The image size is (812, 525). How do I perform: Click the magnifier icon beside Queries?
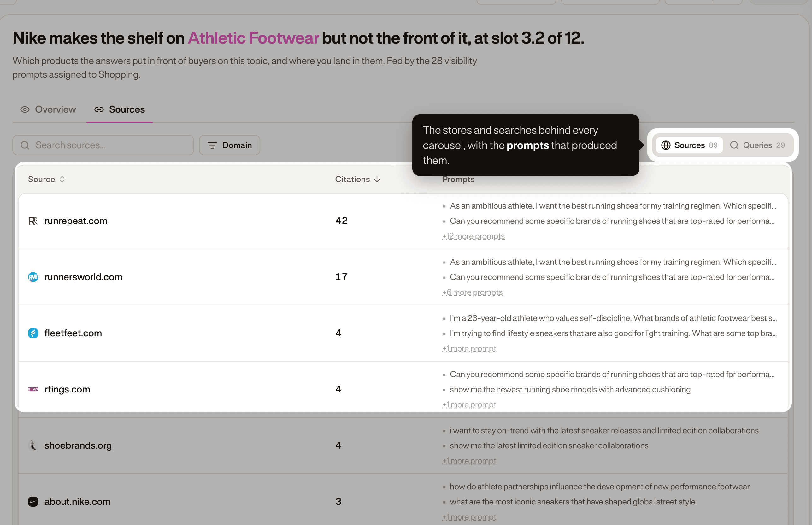point(734,145)
